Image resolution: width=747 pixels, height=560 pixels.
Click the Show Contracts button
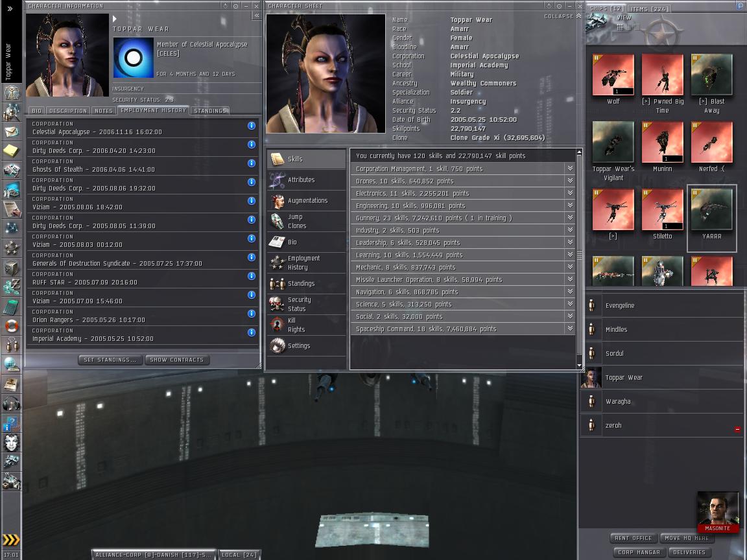177,360
